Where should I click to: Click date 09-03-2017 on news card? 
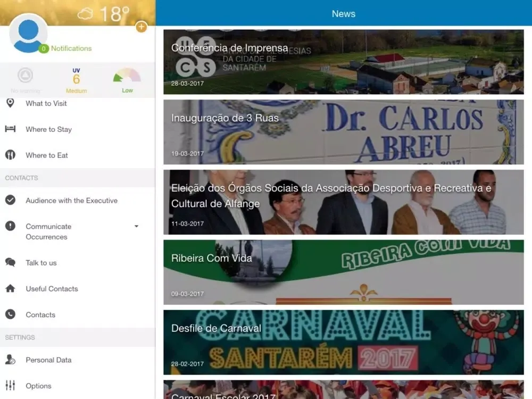click(x=187, y=294)
